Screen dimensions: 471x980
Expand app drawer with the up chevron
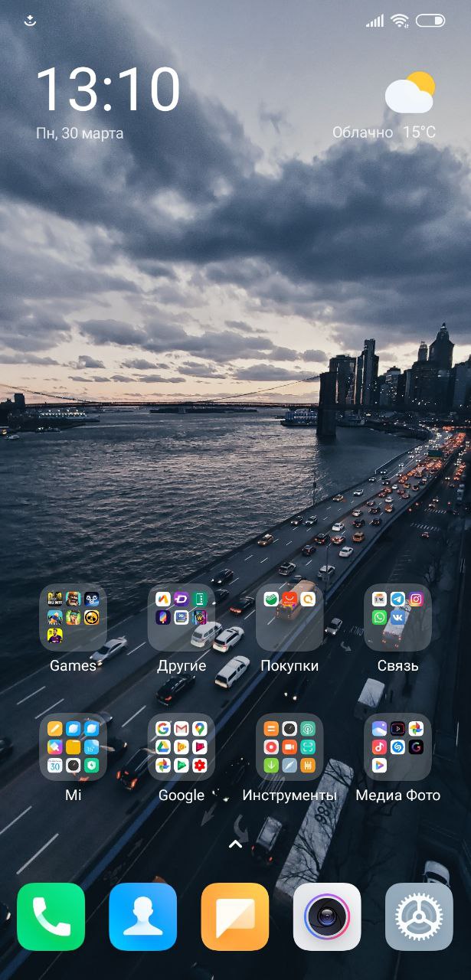click(x=235, y=844)
